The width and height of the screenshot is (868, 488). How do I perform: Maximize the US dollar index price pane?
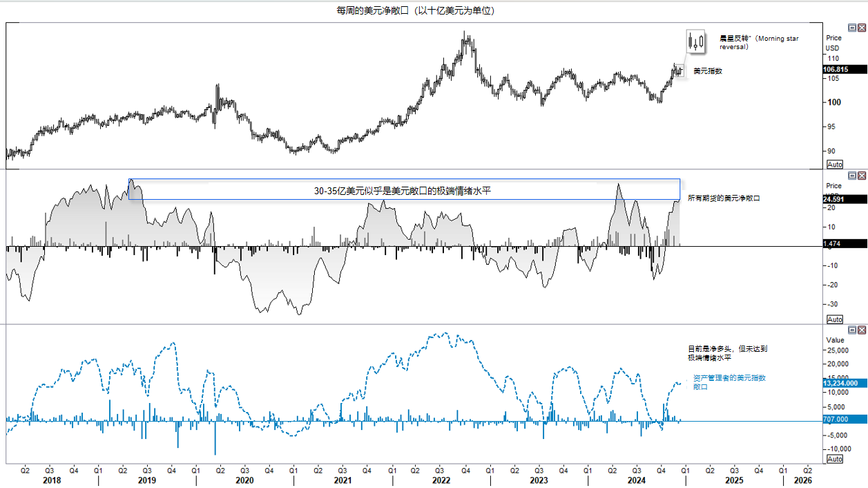[852, 28]
